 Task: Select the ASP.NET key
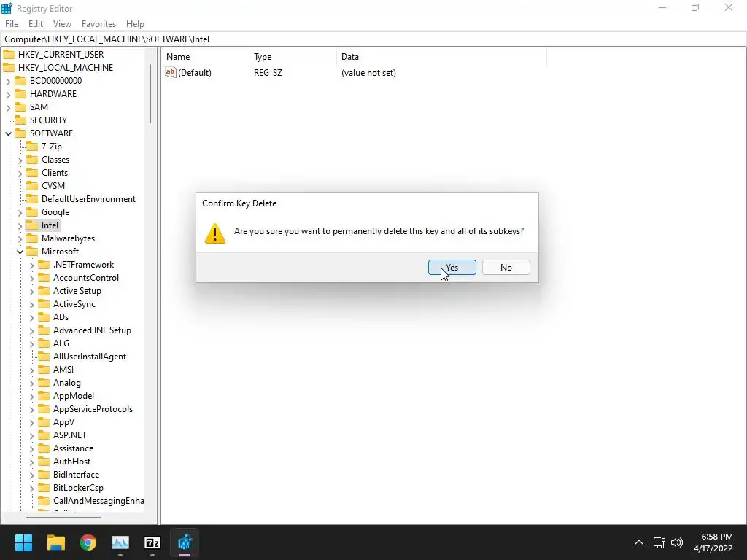point(70,435)
